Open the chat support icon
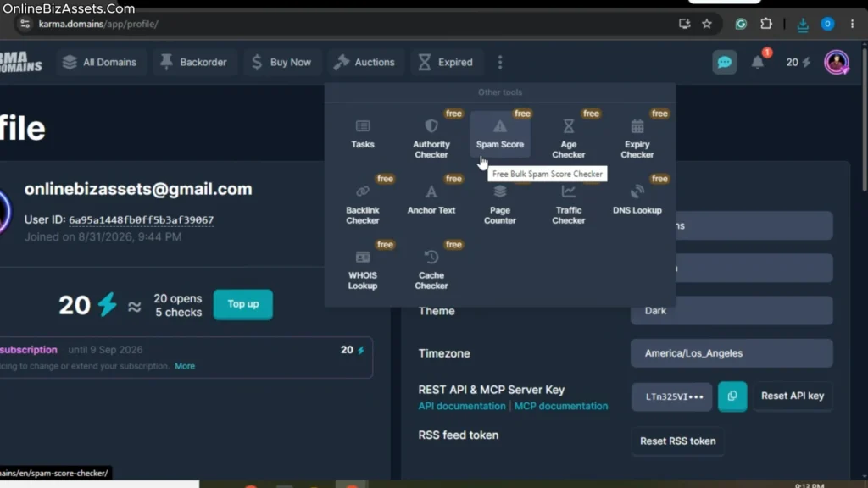This screenshot has width=868, height=488. [724, 62]
